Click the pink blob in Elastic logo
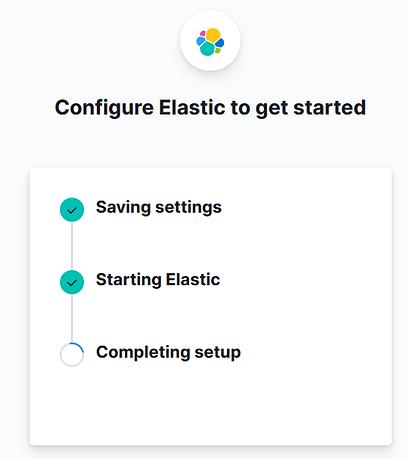 203,33
